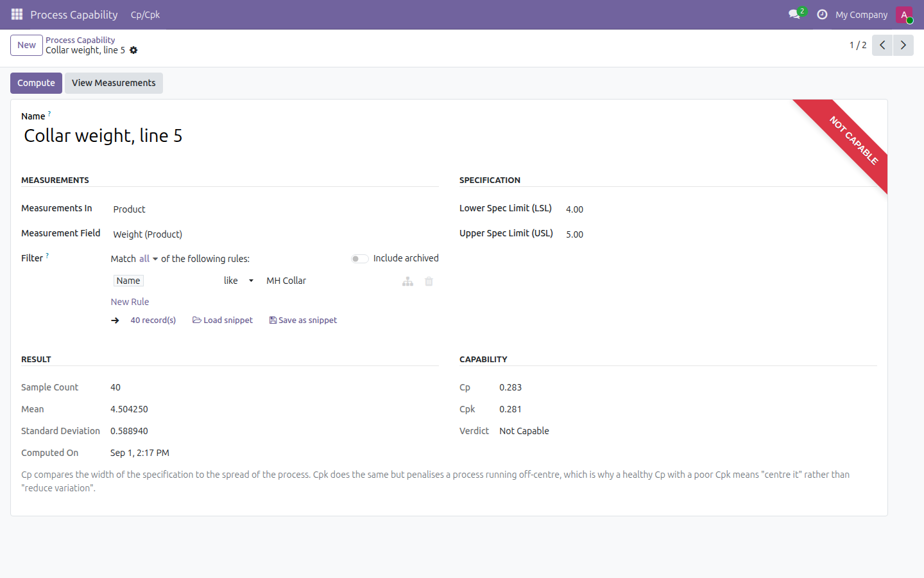The height and width of the screenshot is (578, 924).
Task: Go to next record arrow
Action: (903, 45)
